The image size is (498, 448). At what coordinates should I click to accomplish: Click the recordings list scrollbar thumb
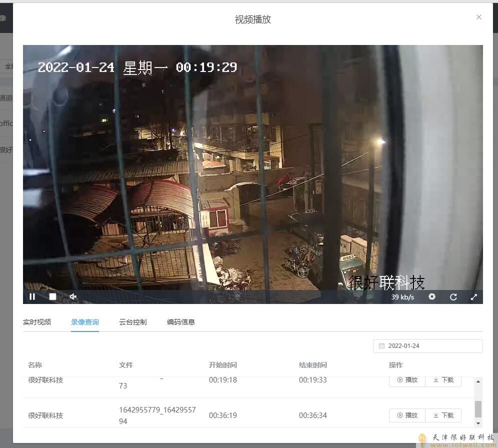coord(478,409)
